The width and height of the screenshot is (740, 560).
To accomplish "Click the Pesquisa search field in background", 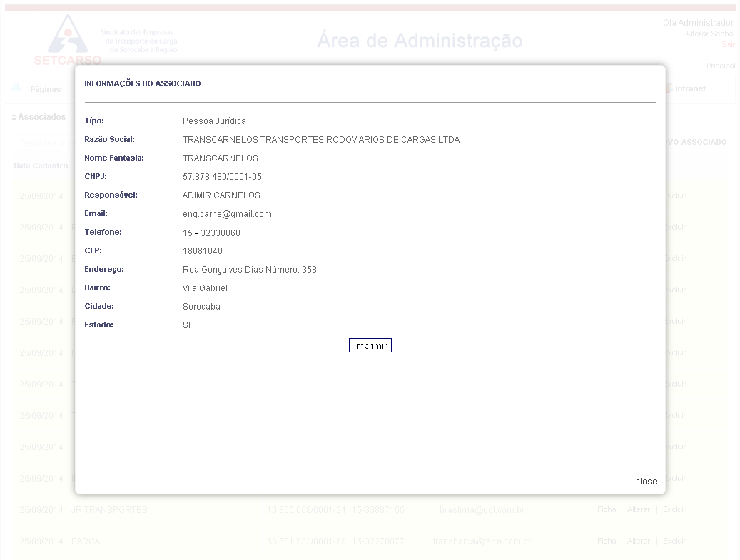I will point(44,143).
